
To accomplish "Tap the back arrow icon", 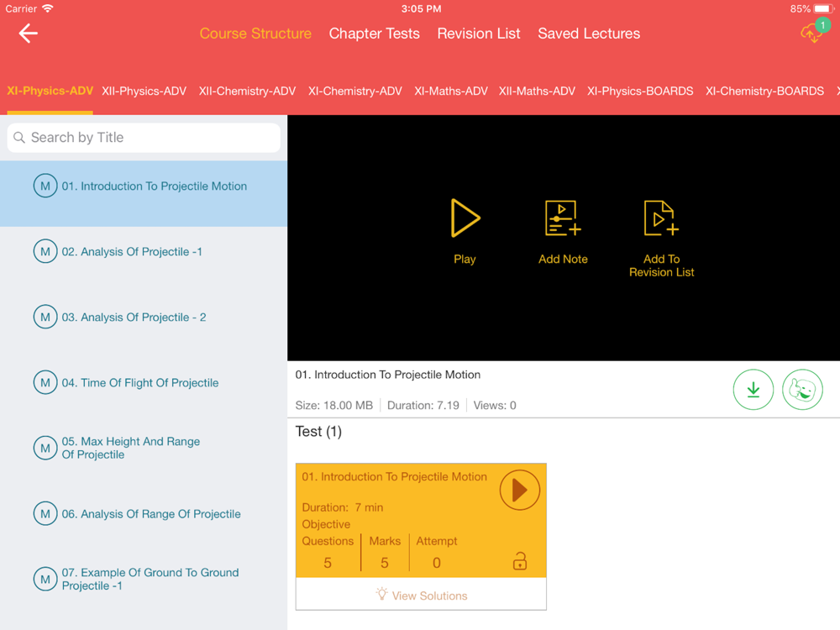I will tap(29, 34).
